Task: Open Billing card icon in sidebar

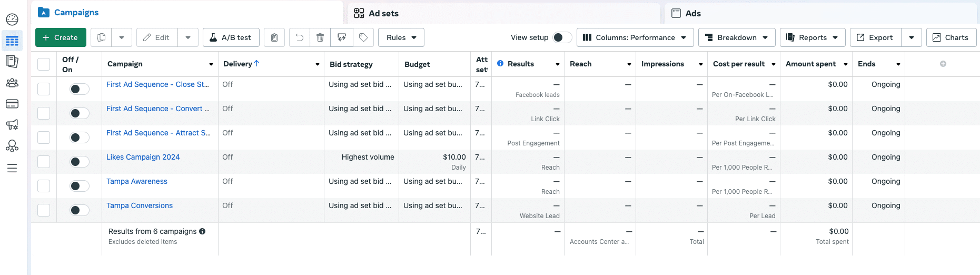Action: point(12,104)
